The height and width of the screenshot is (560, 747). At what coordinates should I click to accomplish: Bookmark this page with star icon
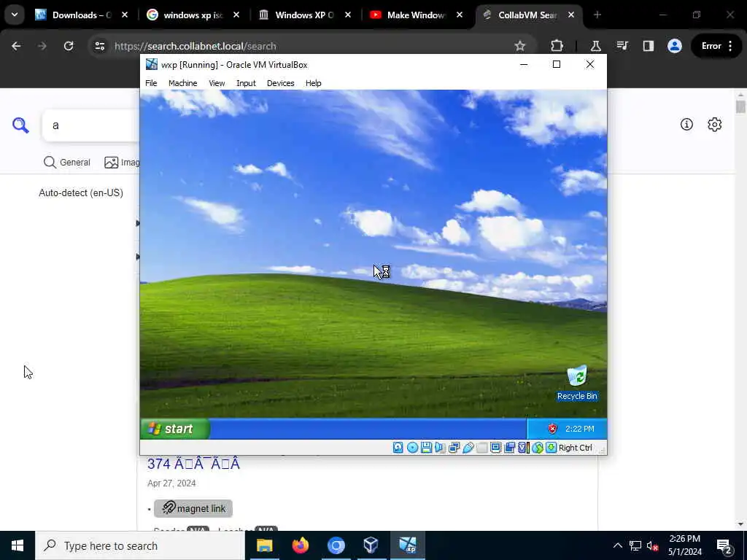519,46
